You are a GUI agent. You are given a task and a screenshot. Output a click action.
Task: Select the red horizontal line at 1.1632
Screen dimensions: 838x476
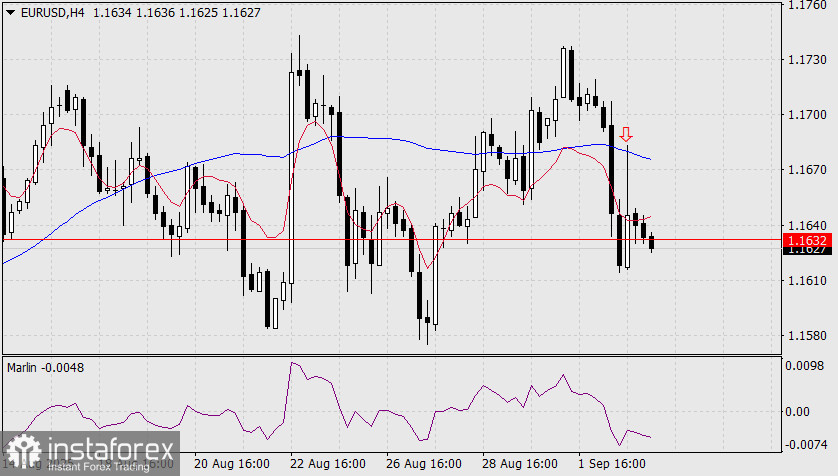(392, 240)
